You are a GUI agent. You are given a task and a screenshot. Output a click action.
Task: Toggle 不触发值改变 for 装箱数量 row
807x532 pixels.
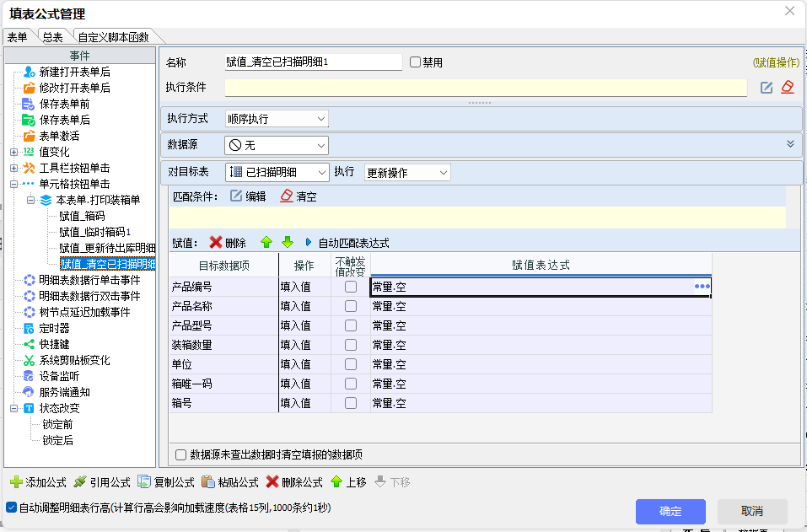click(x=351, y=345)
